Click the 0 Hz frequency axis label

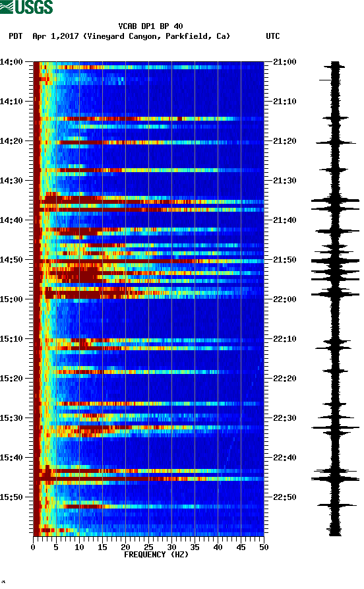33,547
